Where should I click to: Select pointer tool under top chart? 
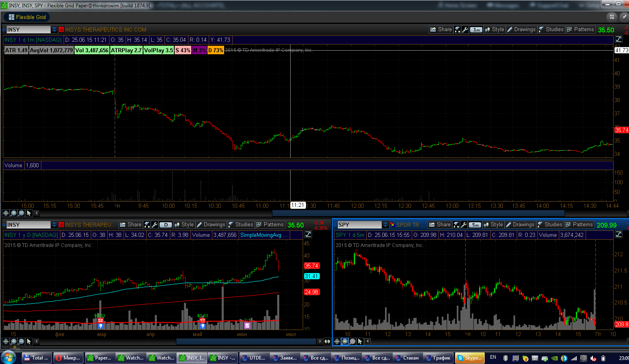29,213
